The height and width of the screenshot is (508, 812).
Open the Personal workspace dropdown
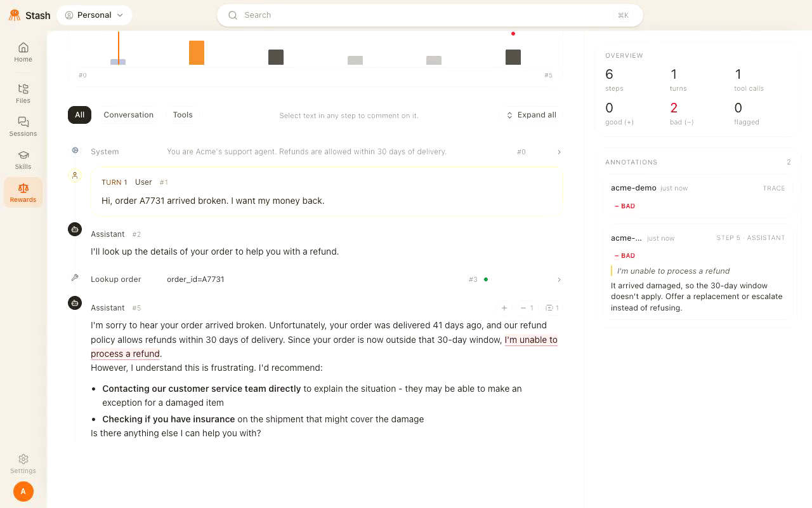(x=95, y=15)
